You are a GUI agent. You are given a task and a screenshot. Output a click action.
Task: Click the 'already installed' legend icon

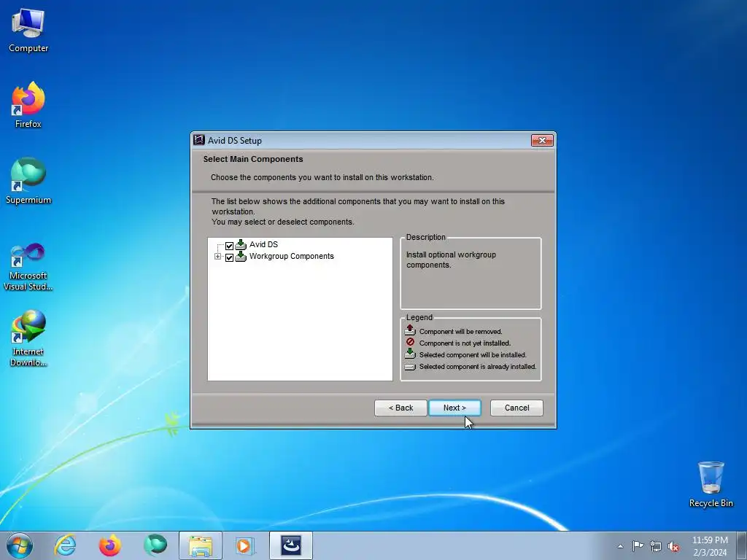click(x=410, y=367)
